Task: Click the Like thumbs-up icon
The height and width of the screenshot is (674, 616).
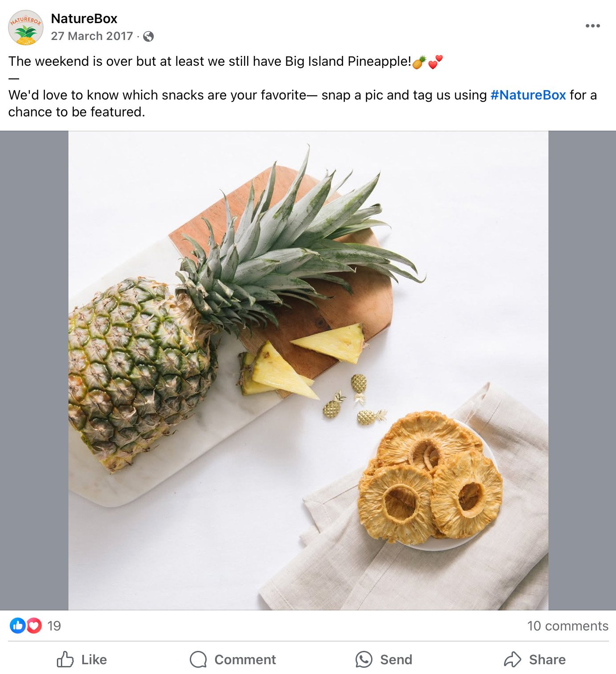Action: pyautogui.click(x=65, y=659)
